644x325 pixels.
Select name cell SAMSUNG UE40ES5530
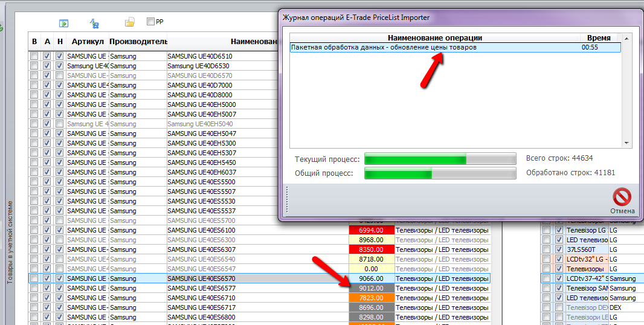click(x=222, y=201)
